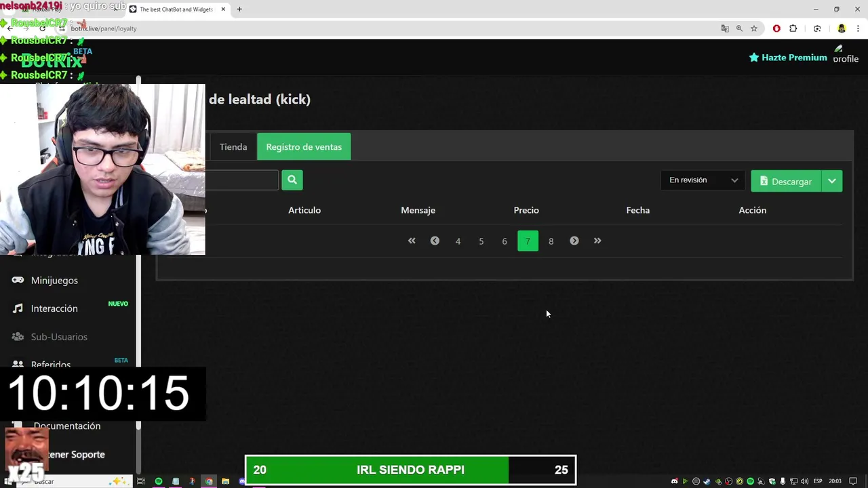The height and width of the screenshot is (488, 868).
Task: Go to the previous page arrow
Action: coord(435,241)
